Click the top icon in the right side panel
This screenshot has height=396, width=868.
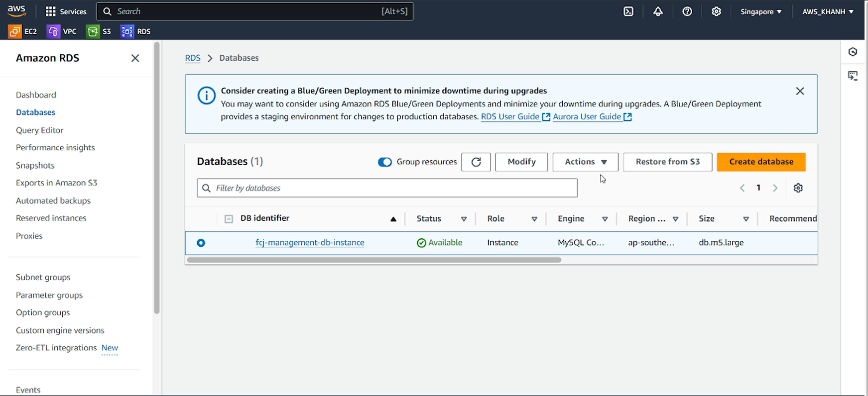tap(853, 52)
